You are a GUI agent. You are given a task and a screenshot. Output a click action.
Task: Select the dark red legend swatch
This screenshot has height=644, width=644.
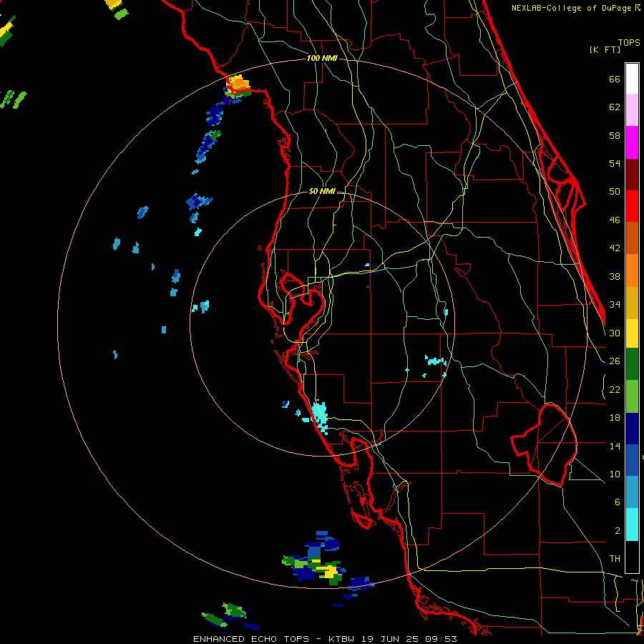pyautogui.click(x=632, y=175)
